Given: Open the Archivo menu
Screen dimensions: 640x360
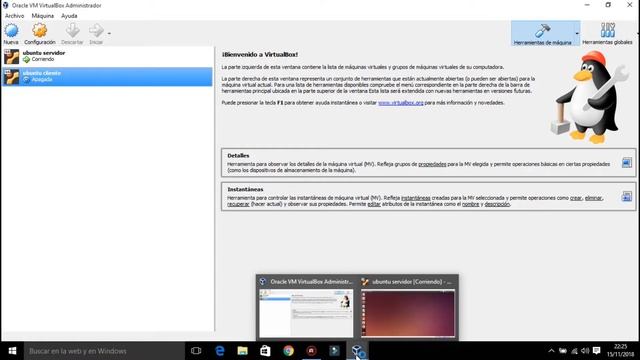Looking at the screenshot, I should pos(14,16).
